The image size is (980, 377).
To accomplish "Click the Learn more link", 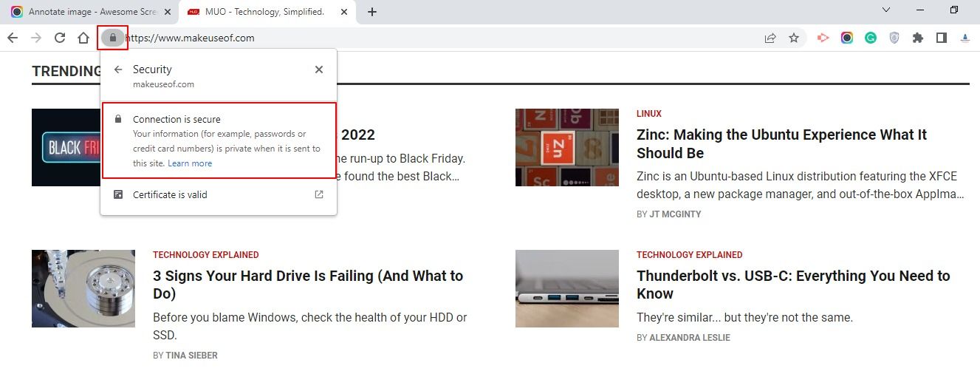I will click(190, 163).
